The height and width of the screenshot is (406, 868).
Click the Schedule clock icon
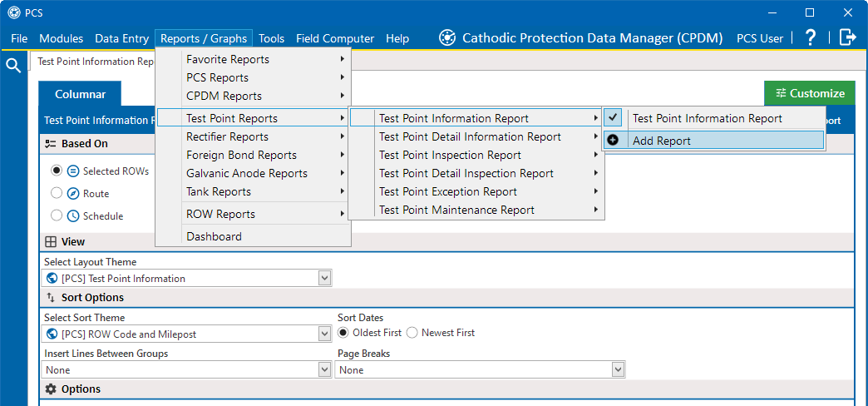(x=73, y=216)
